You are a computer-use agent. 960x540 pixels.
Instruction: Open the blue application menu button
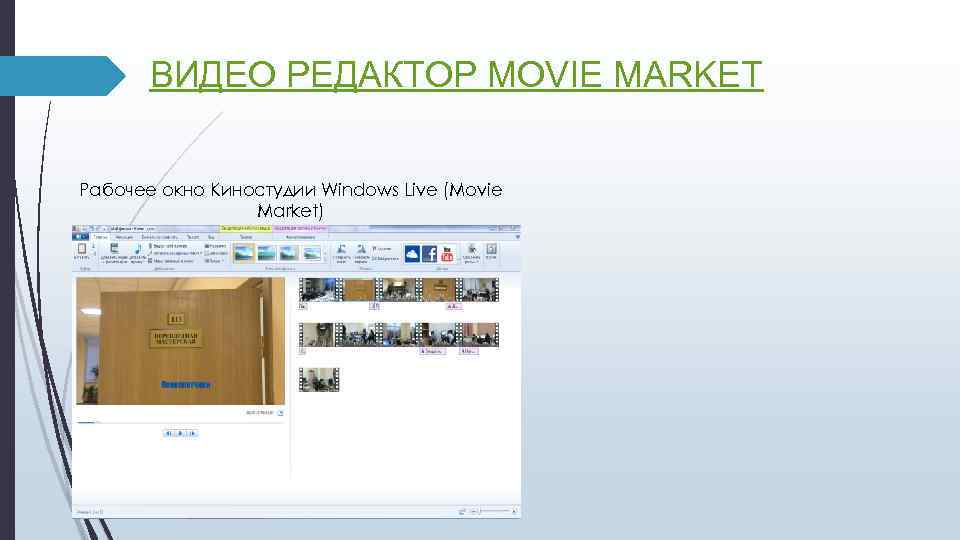coord(81,236)
